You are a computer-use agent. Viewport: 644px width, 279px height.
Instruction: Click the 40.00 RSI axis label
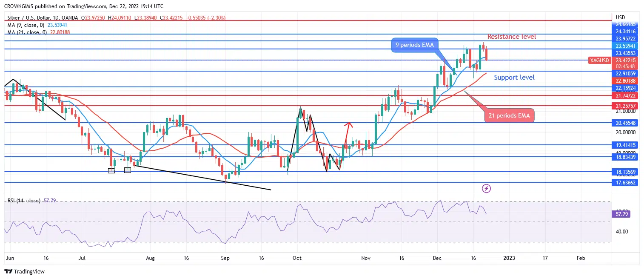pyautogui.click(x=621, y=232)
